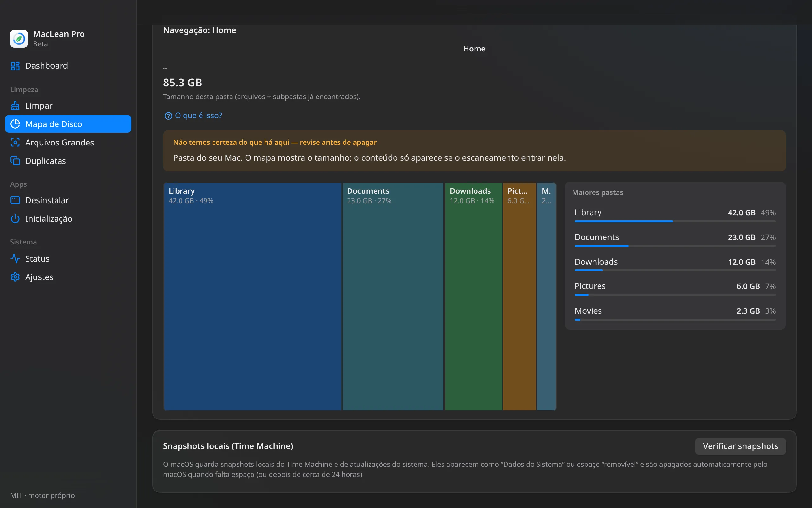Open Inicialização in the sidebar

pyautogui.click(x=68, y=219)
